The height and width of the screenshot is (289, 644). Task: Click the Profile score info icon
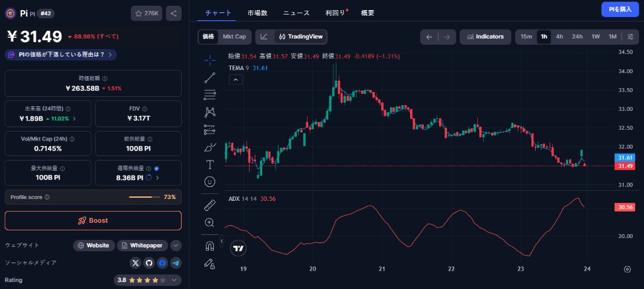47,197
